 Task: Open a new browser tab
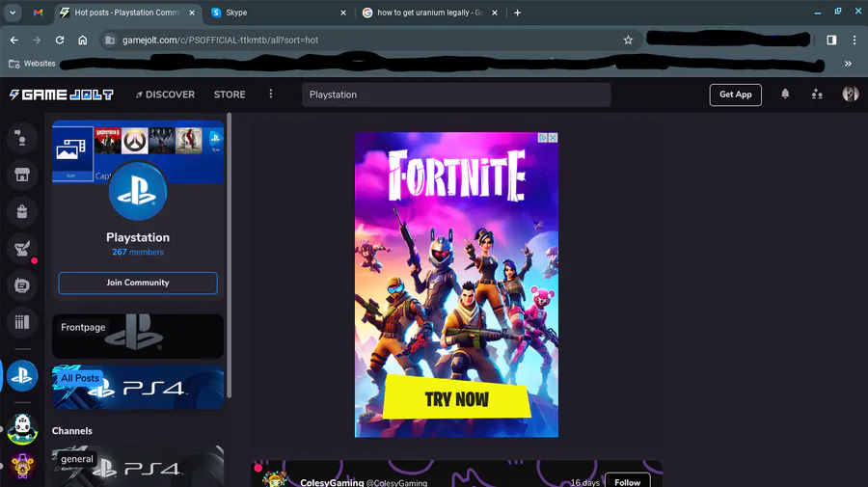pos(517,13)
